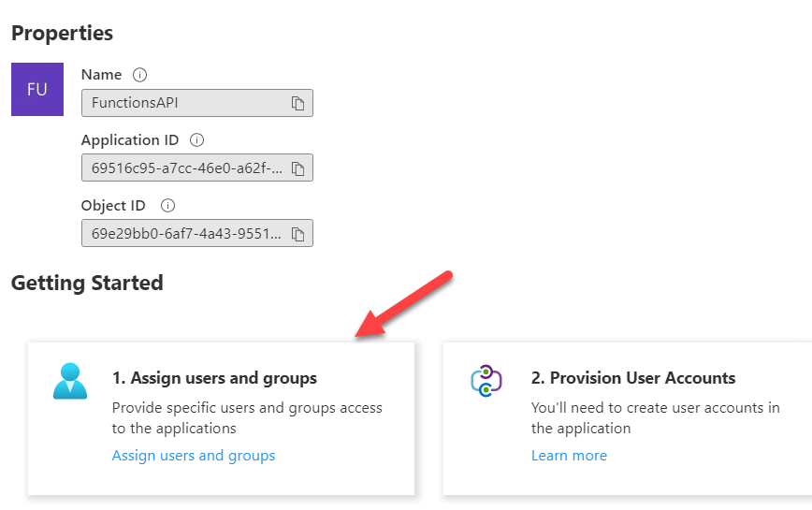Open the Assign users and groups link

193,456
